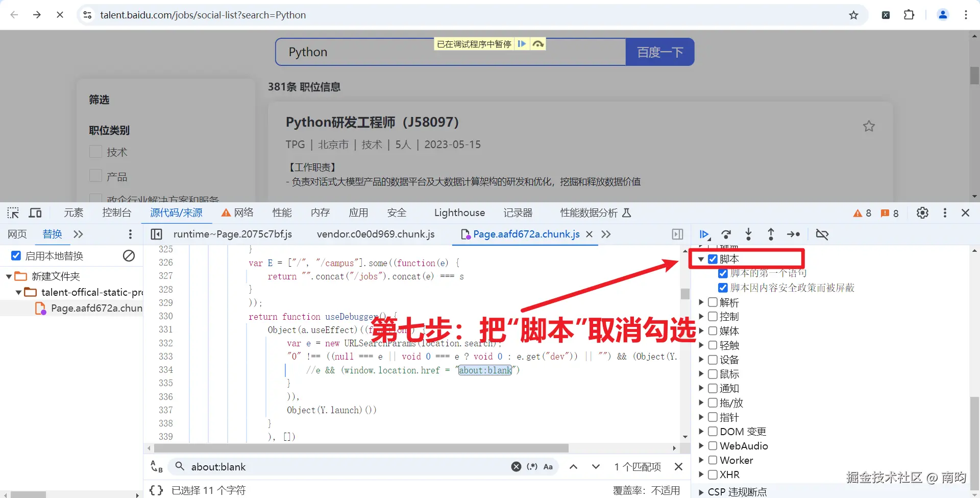Click the step out of current function icon
Screen dimensions: 980x498
click(x=771, y=234)
